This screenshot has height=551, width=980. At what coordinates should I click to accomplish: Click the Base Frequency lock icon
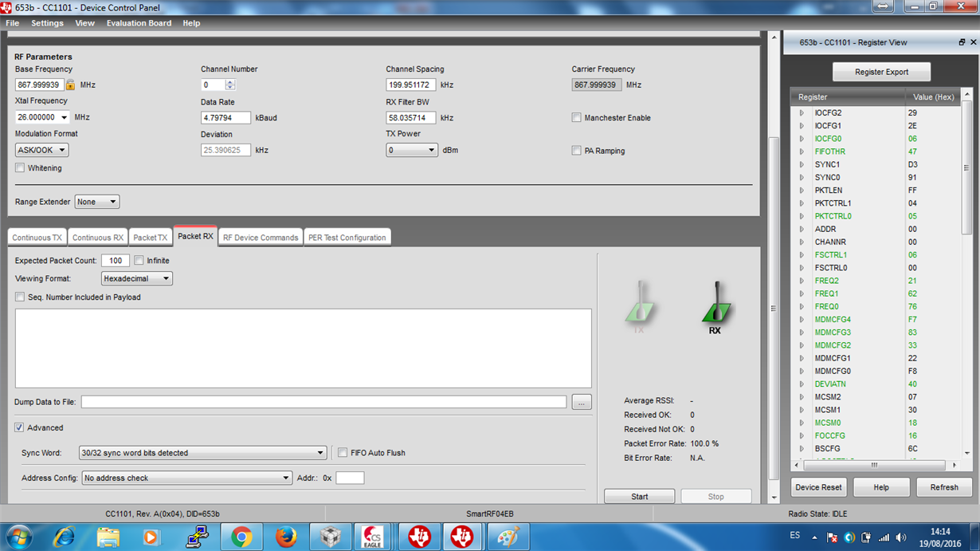coord(70,85)
